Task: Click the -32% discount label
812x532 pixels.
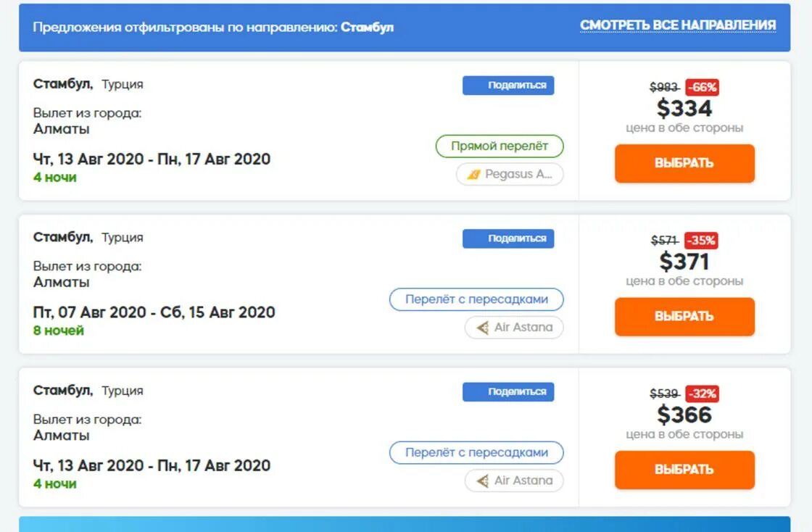Action: 703,394
